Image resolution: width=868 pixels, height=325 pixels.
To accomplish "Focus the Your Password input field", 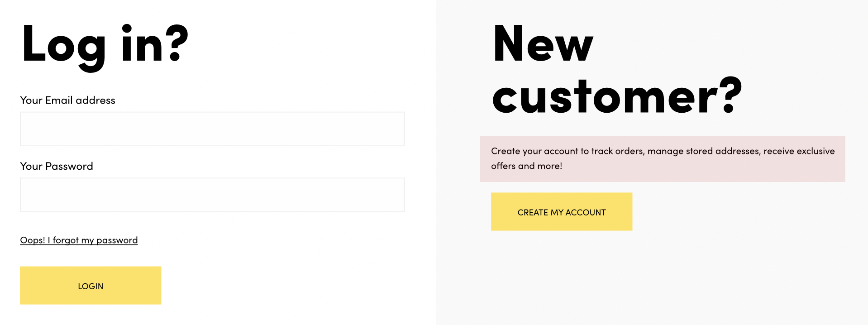I will tap(212, 195).
